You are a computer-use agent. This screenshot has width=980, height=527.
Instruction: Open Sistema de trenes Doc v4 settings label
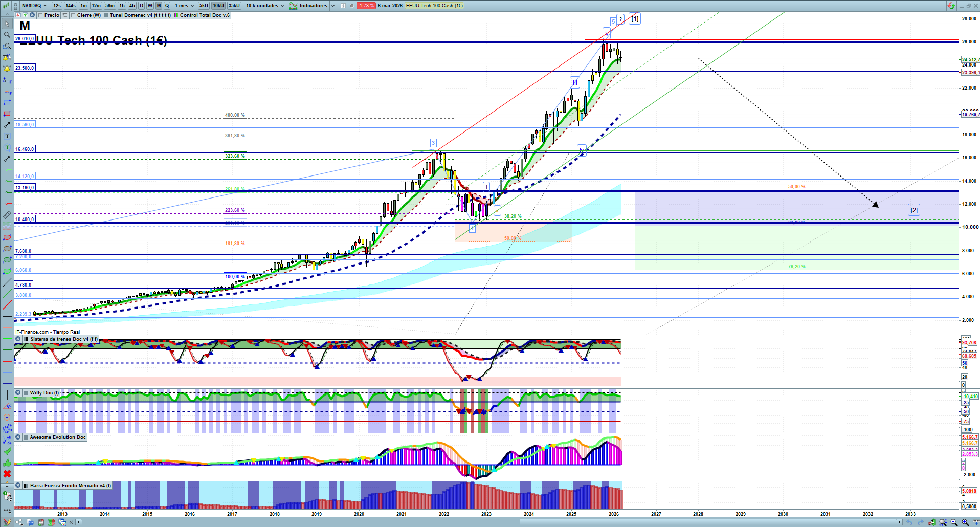tap(61, 339)
